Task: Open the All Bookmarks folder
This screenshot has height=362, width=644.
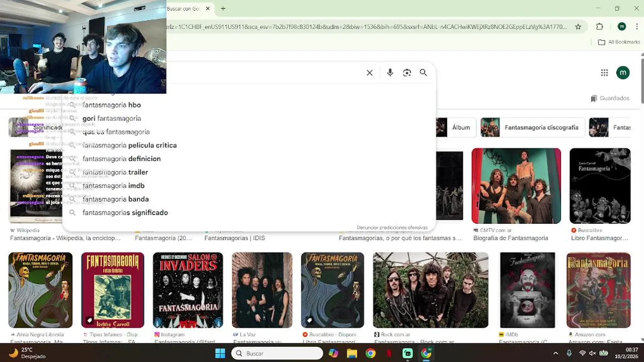Action: (619, 42)
